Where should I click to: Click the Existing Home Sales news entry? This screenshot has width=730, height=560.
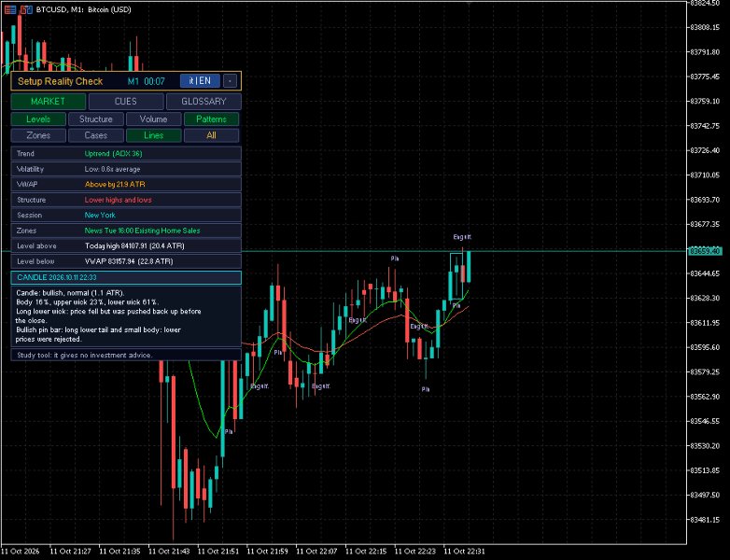pyautogui.click(x=142, y=231)
